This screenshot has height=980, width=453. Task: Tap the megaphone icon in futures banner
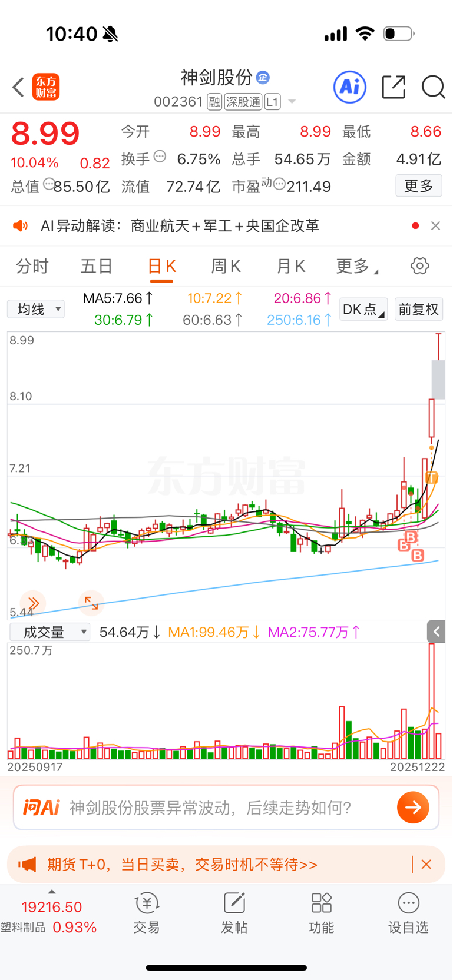(x=27, y=864)
